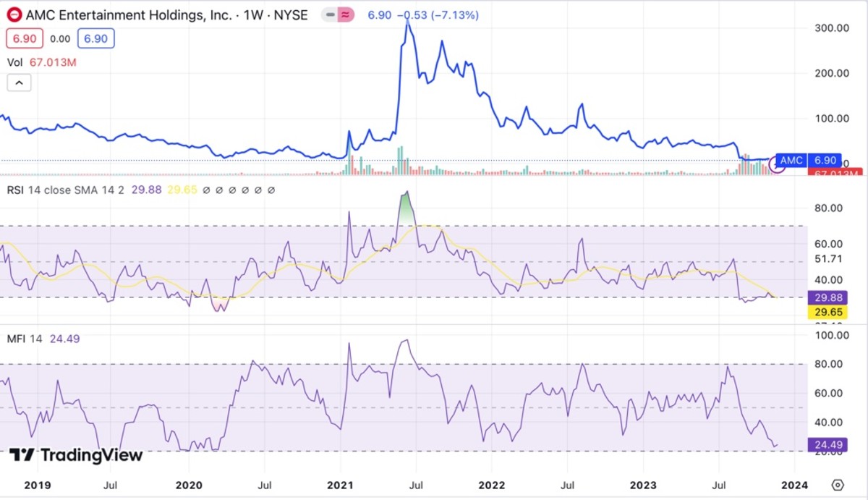Click the blue 6.90 buy price box
Image resolution: width=868 pixels, height=500 pixels.
(95, 38)
